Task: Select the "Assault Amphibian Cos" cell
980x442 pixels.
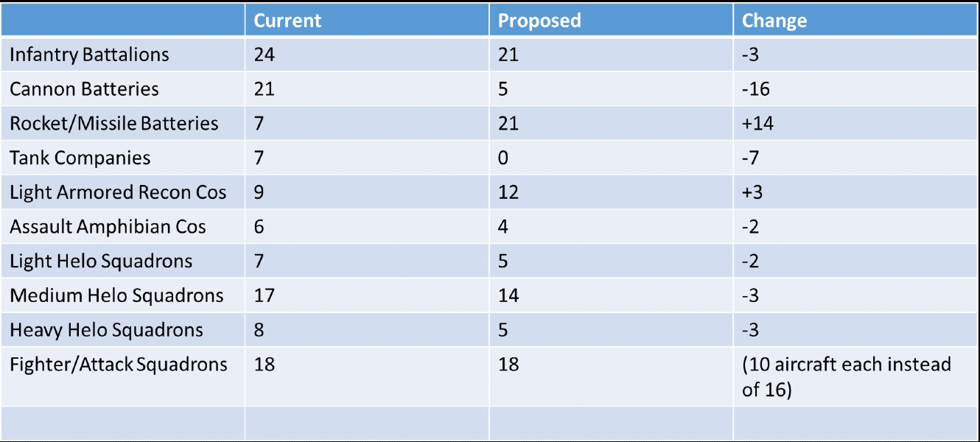Action: click(x=108, y=227)
